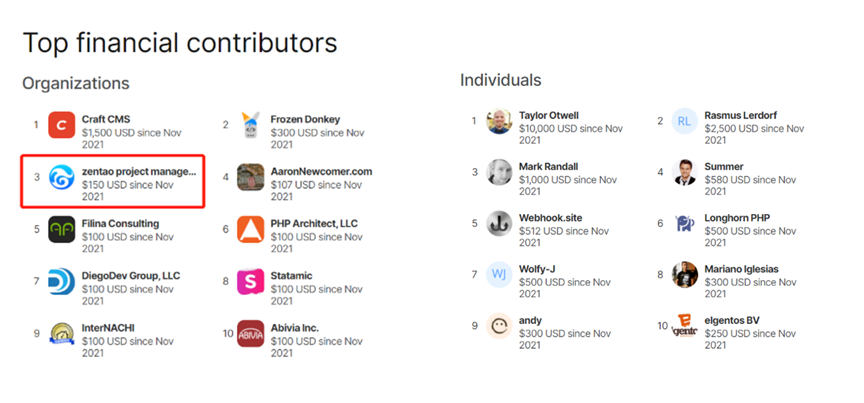Open Taylor Otwell's profile photo
Viewport: 864px width, 403px height.
point(499,121)
